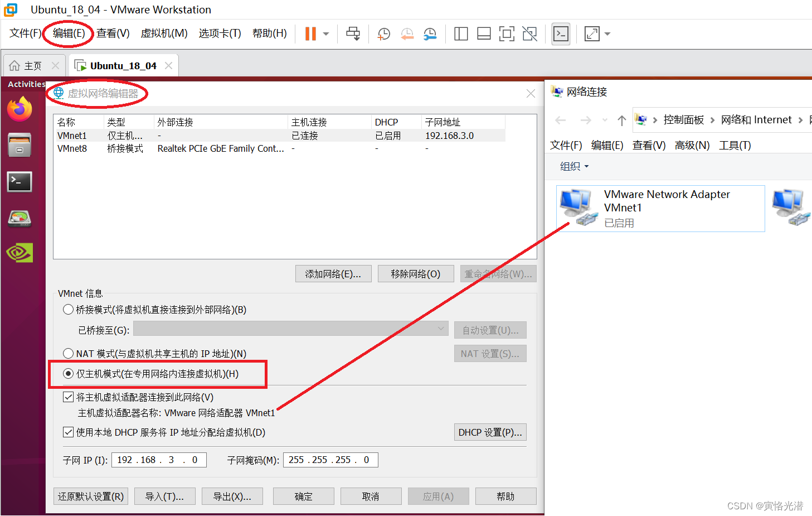Expand the stretch guest dropdown arrow

click(x=607, y=34)
